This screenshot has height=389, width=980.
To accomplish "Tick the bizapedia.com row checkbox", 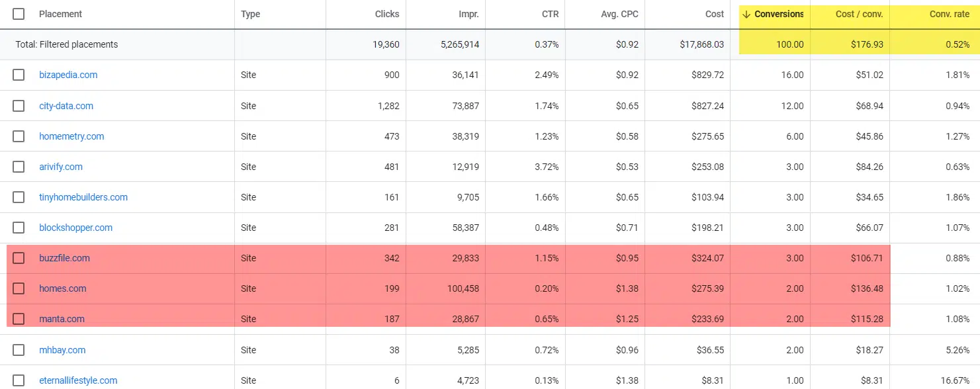I will coord(19,75).
